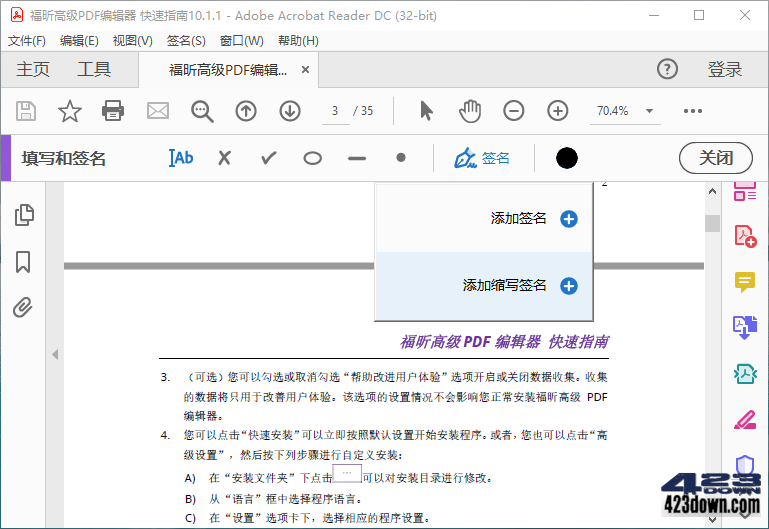Open the search magnifier tool
Image resolution: width=769 pixels, height=529 pixels.
click(202, 111)
